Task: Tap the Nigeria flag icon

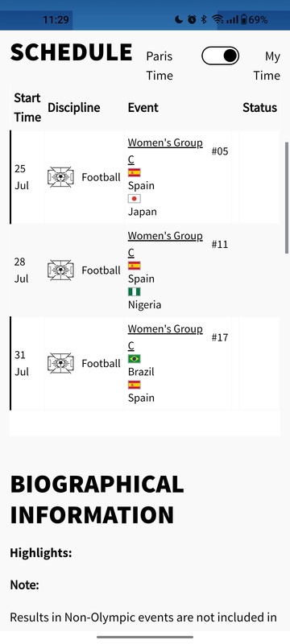Action: tap(135, 291)
